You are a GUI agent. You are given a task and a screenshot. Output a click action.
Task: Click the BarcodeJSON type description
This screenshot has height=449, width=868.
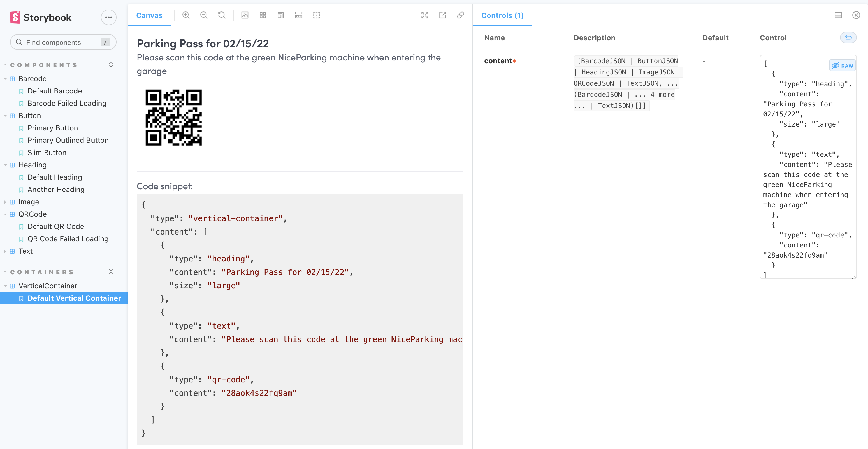tap(628, 83)
